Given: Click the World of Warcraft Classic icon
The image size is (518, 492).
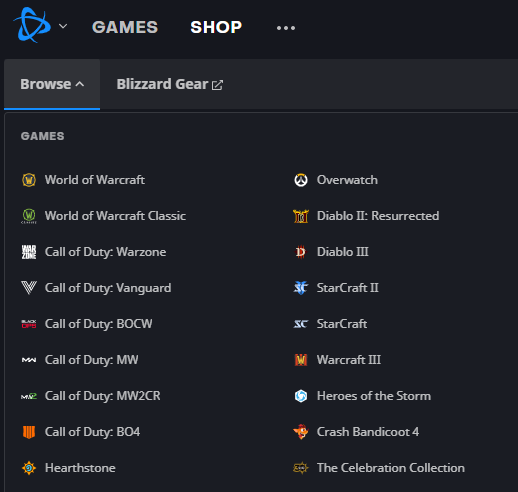Looking at the screenshot, I should click(x=29, y=216).
